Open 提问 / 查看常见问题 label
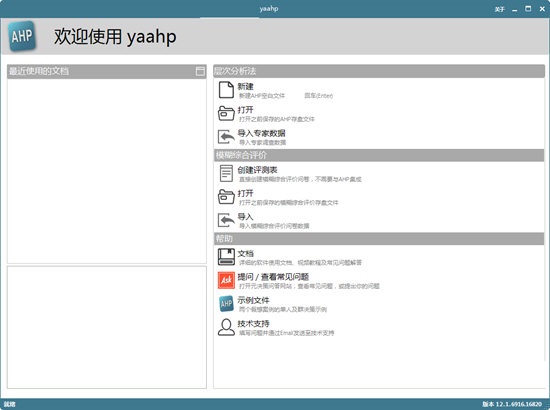550x410 pixels. [273, 277]
